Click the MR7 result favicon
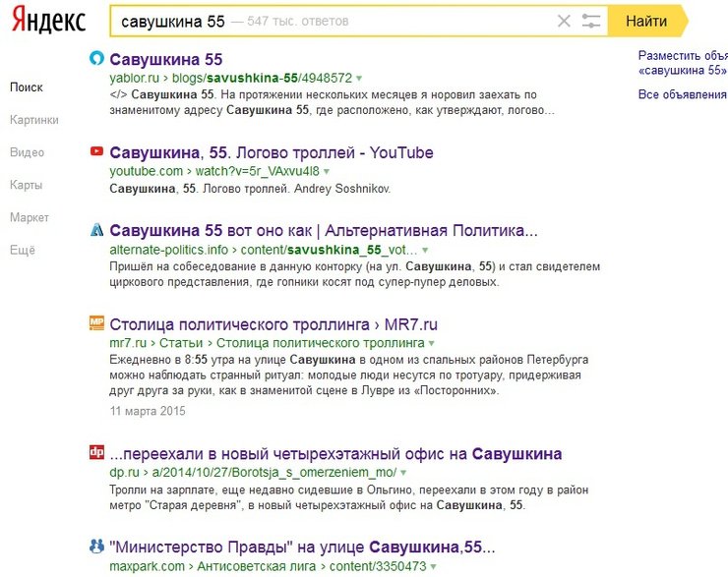The height and width of the screenshot is (577, 728). click(96, 322)
